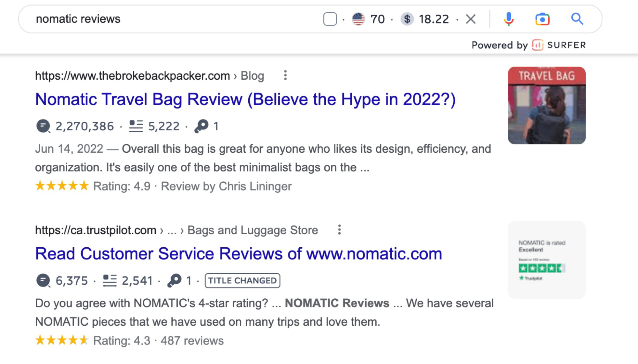Open the Nomatic Travel Bag Review article
The height and width of the screenshot is (364, 638).
[246, 99]
